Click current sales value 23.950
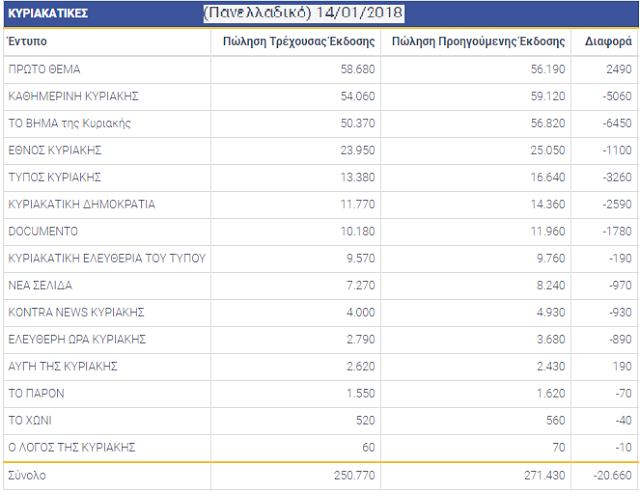640x492 pixels. pos(358,150)
